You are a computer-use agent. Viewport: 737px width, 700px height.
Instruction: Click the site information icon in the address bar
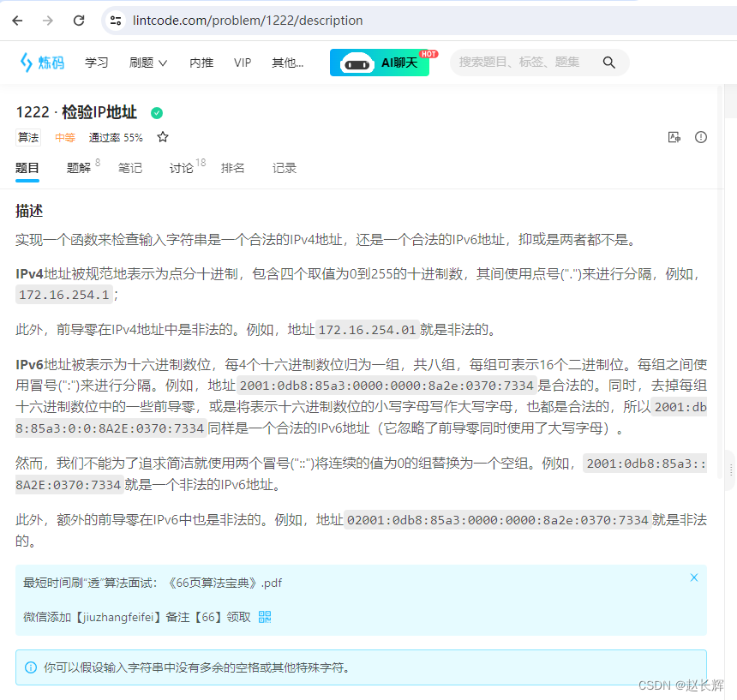(115, 20)
